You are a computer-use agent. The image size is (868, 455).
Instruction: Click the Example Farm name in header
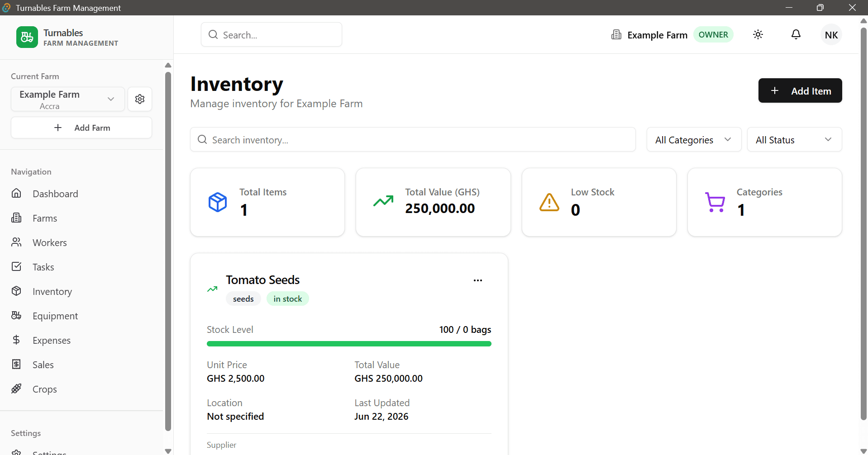click(x=658, y=35)
